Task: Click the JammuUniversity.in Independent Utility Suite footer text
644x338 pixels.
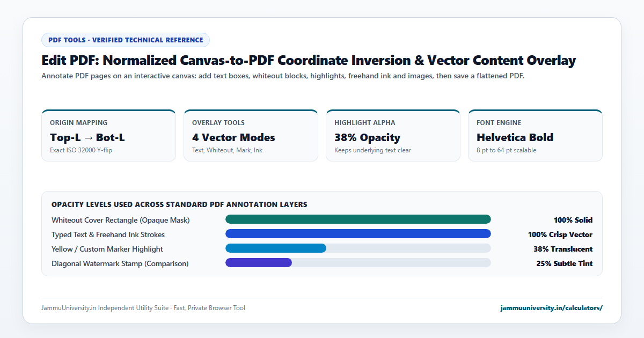Action: point(143,308)
